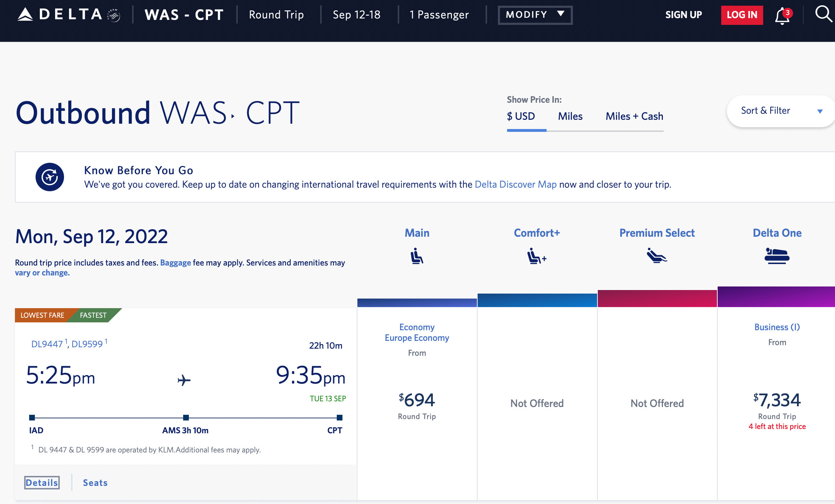Show prices in $ USD
The width and height of the screenshot is (835, 504).
pos(521,116)
